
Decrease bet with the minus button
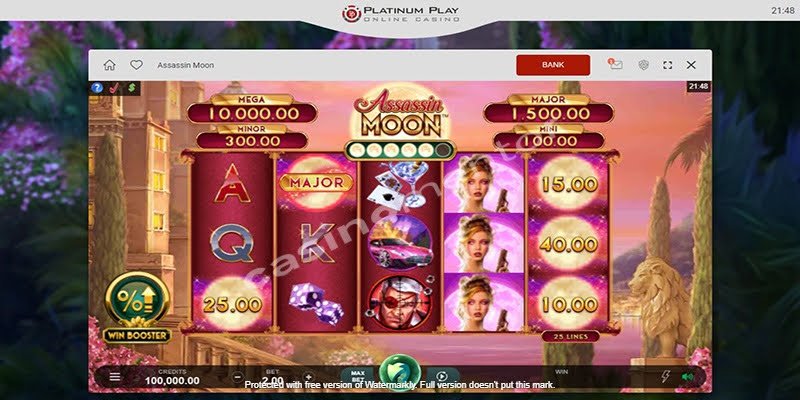click(x=238, y=378)
